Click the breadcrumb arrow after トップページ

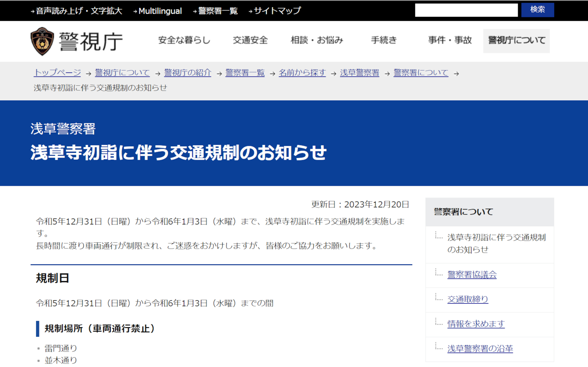click(x=88, y=73)
